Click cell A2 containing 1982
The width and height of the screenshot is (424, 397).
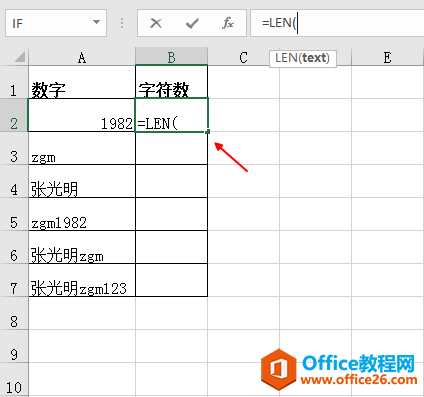tap(82, 115)
